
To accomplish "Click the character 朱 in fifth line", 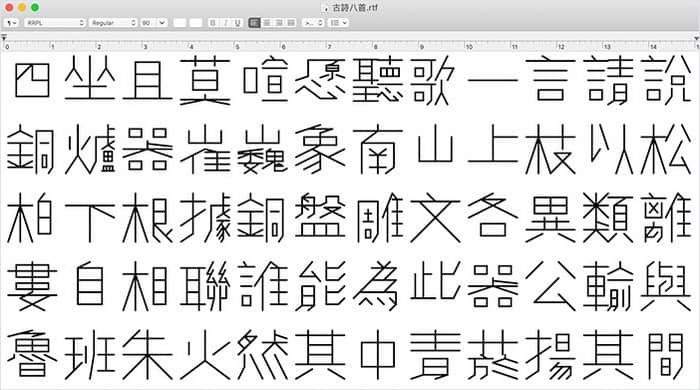I will [147, 355].
